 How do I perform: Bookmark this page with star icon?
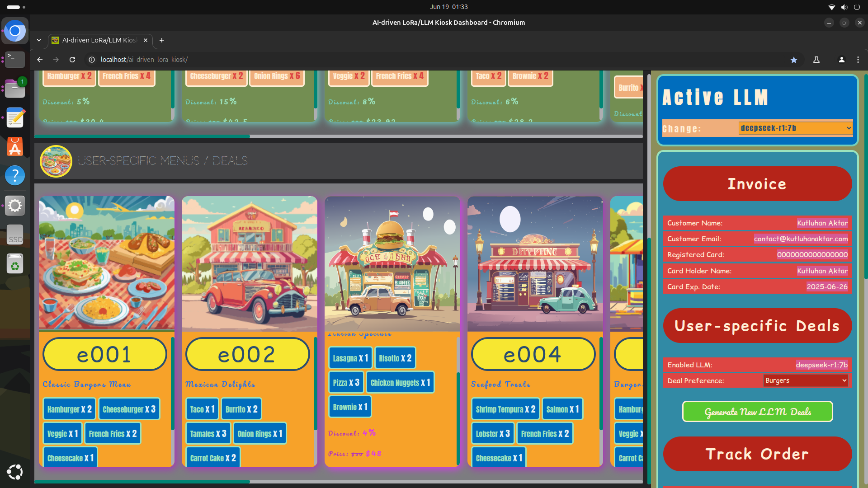[794, 60]
